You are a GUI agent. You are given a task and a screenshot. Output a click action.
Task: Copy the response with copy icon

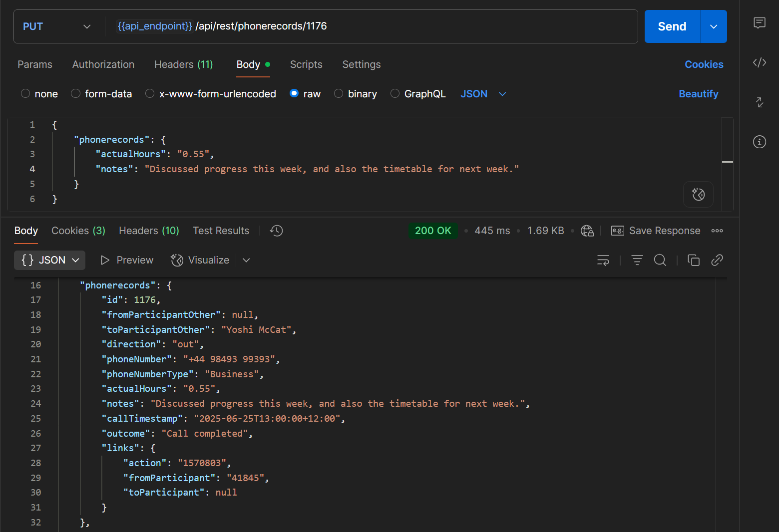coord(694,260)
